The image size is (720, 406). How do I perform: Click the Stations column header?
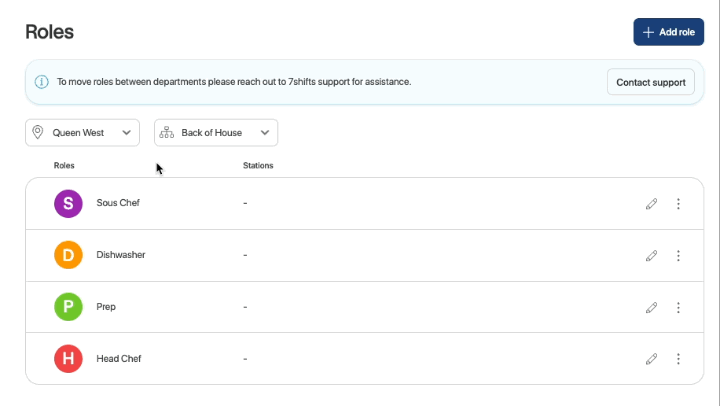point(258,165)
